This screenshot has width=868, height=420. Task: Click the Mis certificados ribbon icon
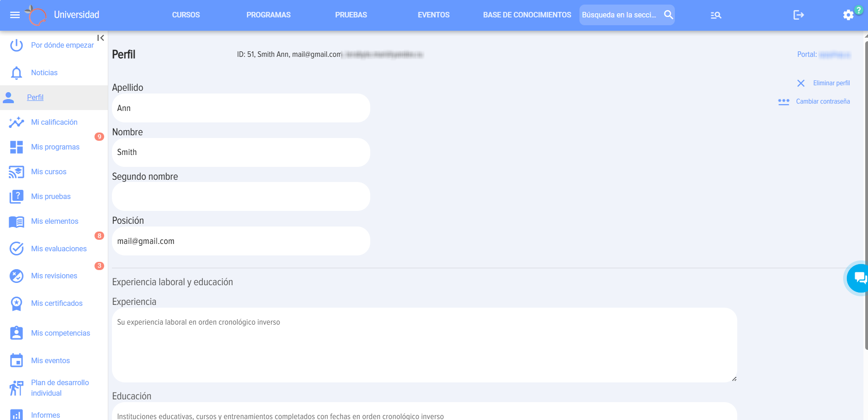pos(17,304)
